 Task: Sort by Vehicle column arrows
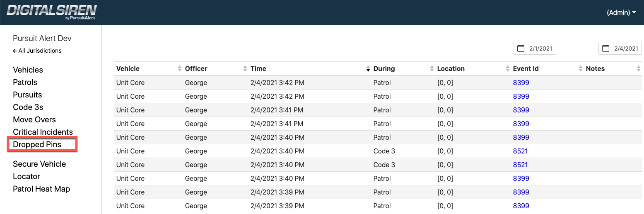pyautogui.click(x=180, y=68)
